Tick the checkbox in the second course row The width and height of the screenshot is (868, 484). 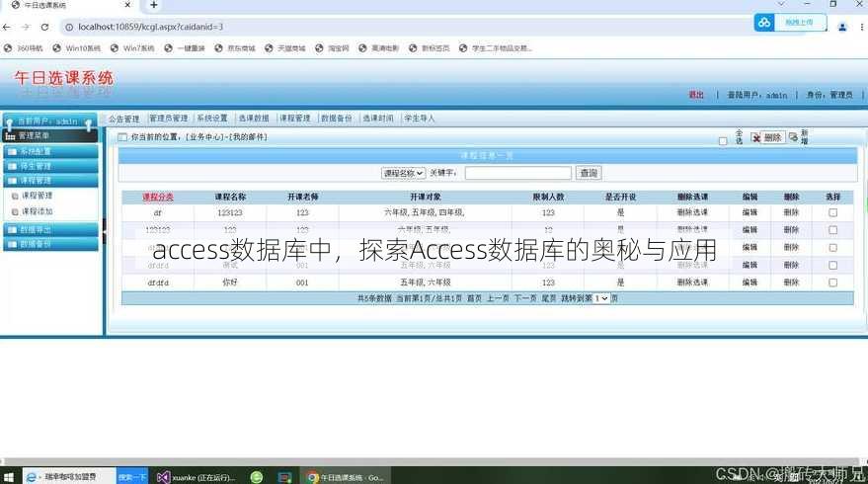(x=832, y=230)
